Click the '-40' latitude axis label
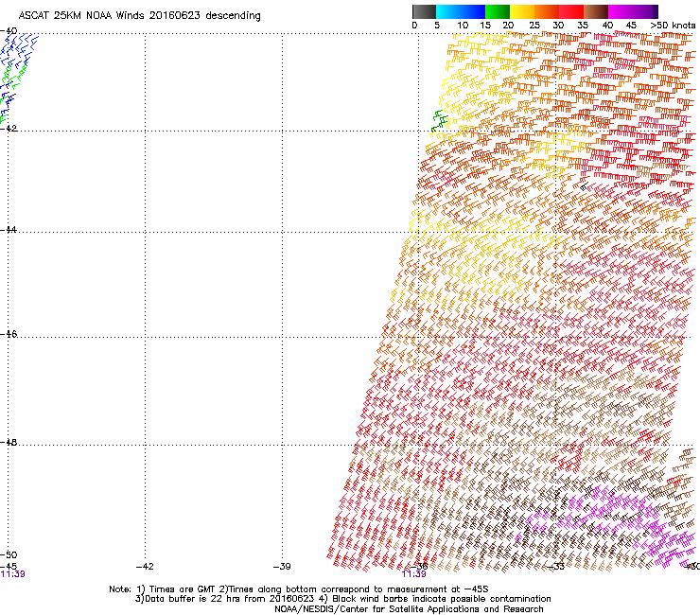This screenshot has width=700, height=615. [x=9, y=31]
